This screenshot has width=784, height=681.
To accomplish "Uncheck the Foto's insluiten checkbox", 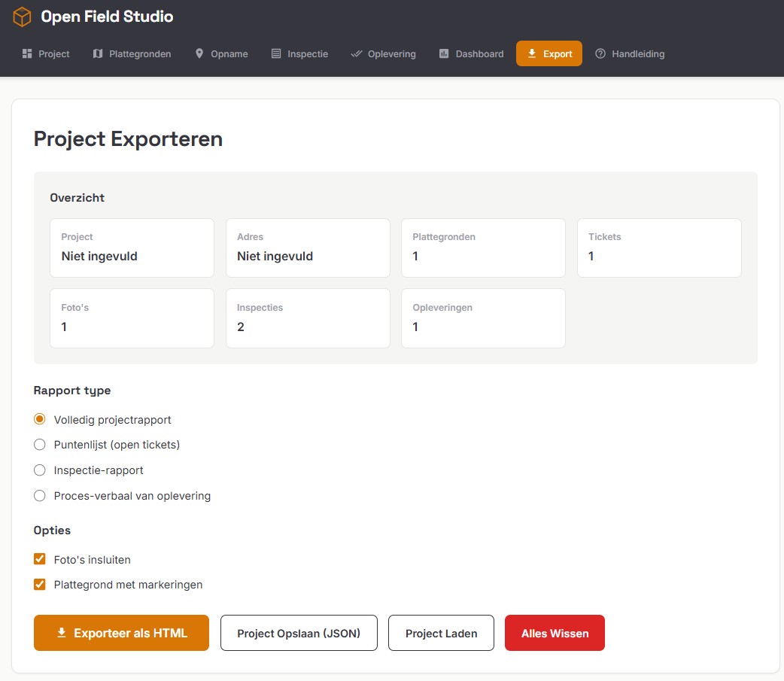I will (x=40, y=559).
